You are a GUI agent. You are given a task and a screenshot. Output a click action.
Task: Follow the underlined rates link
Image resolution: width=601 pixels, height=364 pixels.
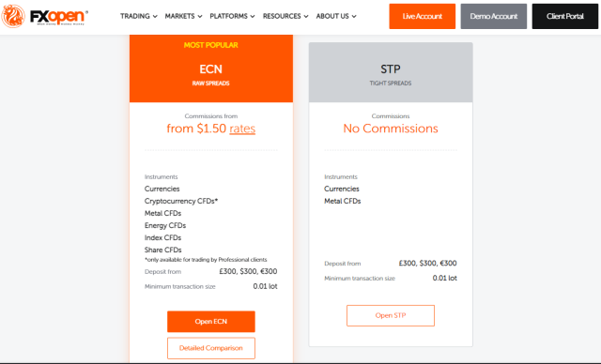(x=242, y=129)
